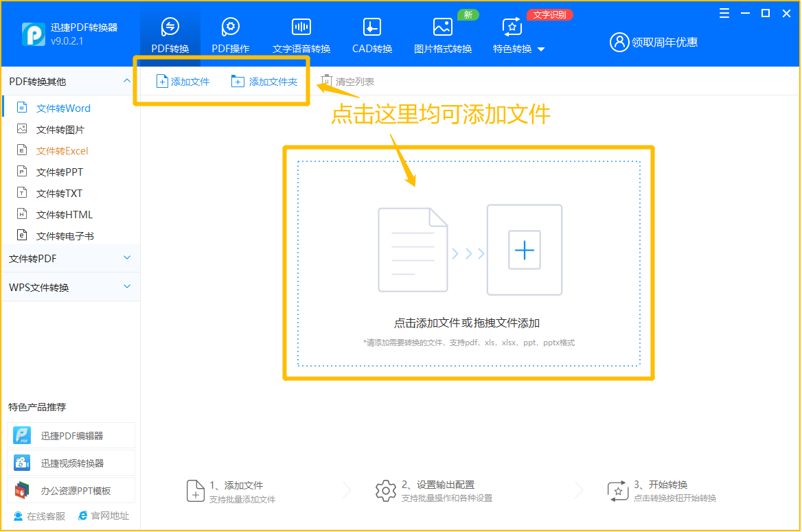The width and height of the screenshot is (802, 532).
Task: Minimize the application window
Action: pos(745,13)
